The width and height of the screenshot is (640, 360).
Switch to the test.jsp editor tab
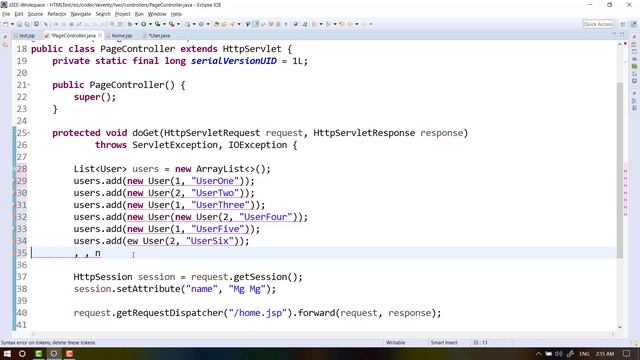24,36
